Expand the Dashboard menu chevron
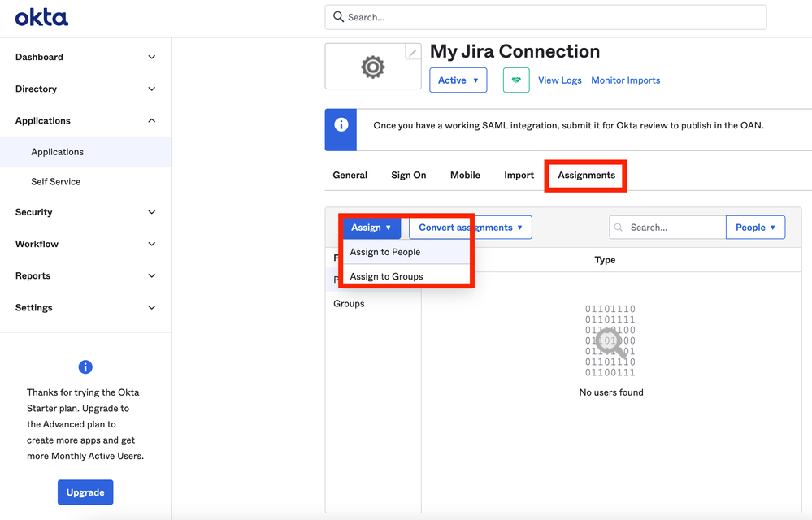812x520 pixels. pos(152,57)
